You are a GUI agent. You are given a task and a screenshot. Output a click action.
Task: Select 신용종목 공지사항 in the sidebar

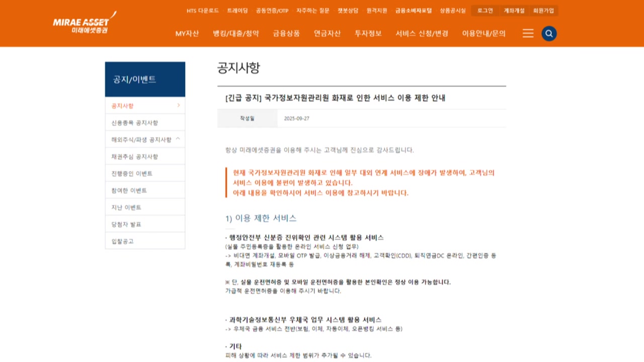(x=135, y=123)
